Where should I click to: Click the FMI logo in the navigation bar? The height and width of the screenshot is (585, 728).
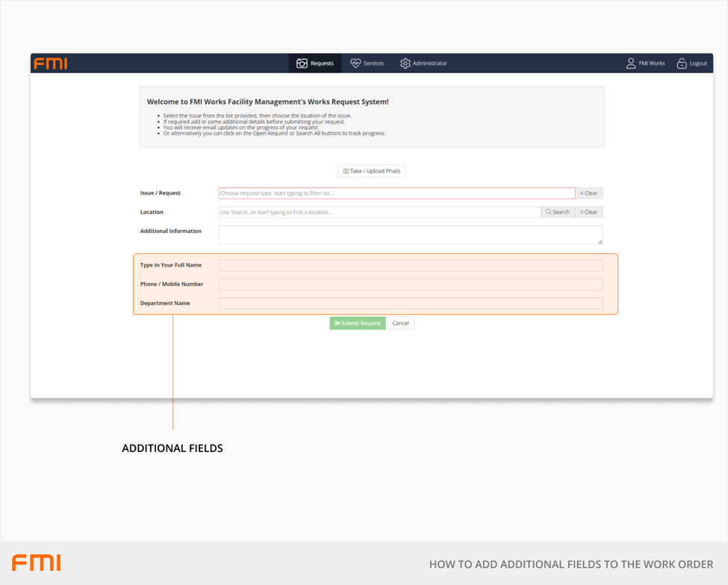[50, 64]
